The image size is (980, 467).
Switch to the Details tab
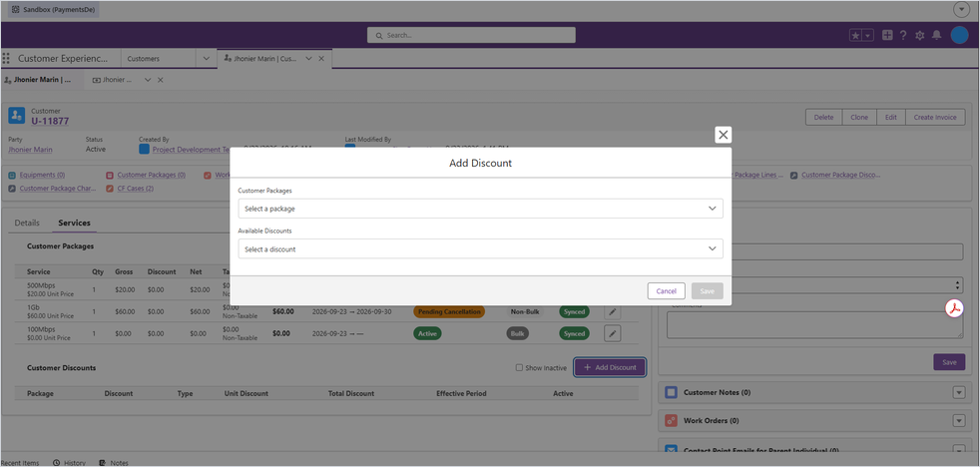[x=27, y=223]
